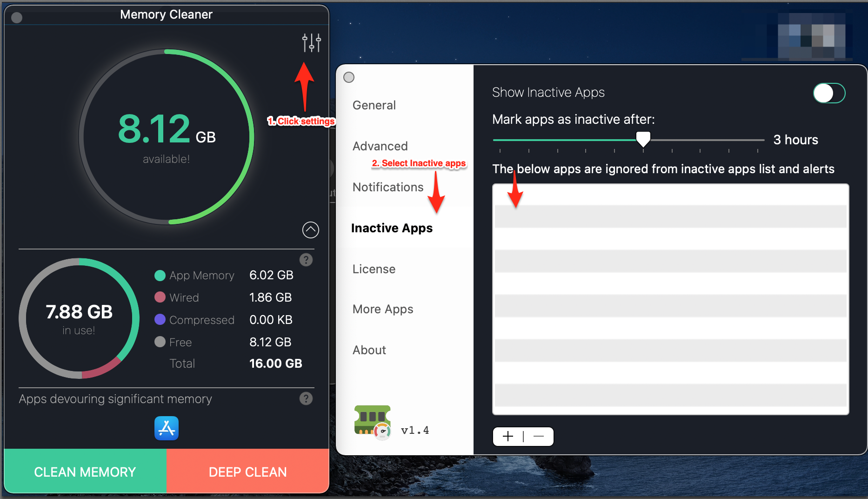Click the green App Memory legend dot
Viewport: 868px width, 499px height.
click(x=160, y=276)
